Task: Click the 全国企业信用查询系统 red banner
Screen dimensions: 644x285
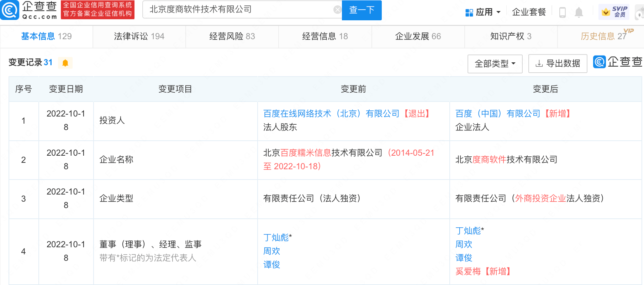Action: coord(97,10)
